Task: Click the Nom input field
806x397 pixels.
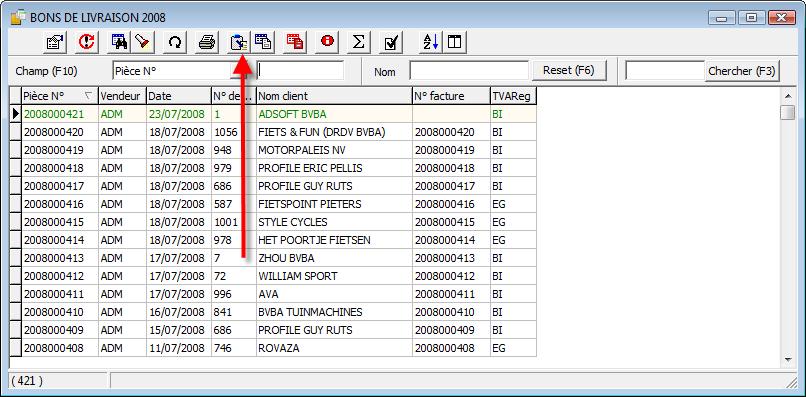Action: coord(469,71)
